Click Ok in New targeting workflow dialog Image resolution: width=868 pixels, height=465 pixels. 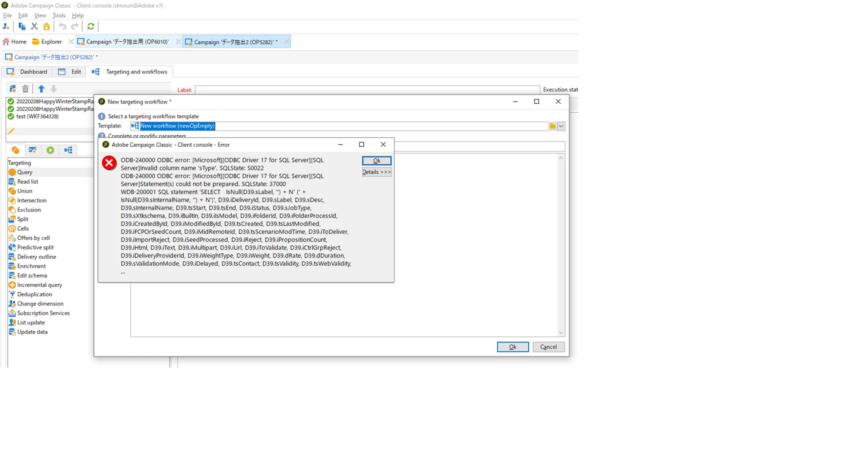click(x=513, y=347)
